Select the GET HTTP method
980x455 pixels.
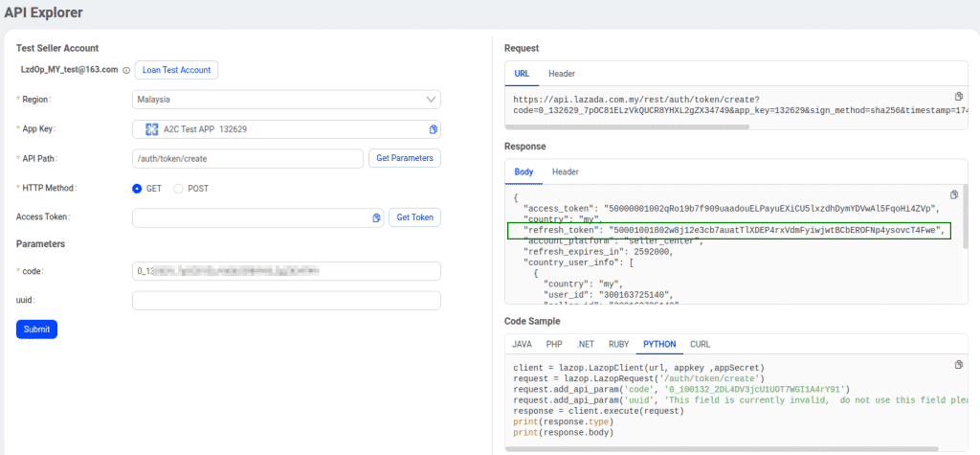point(137,189)
